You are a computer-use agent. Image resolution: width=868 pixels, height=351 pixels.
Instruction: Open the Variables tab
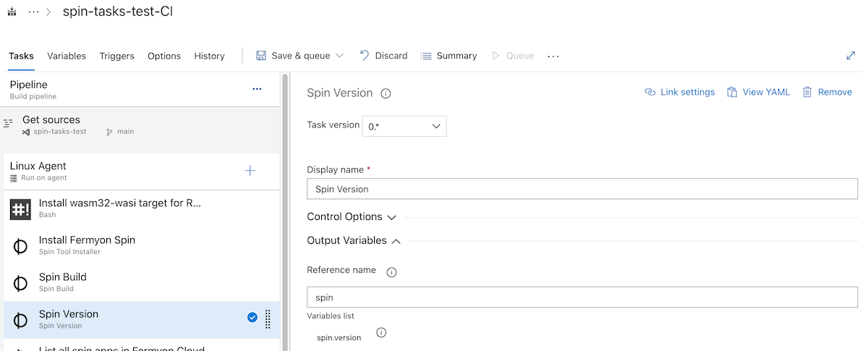(x=67, y=56)
